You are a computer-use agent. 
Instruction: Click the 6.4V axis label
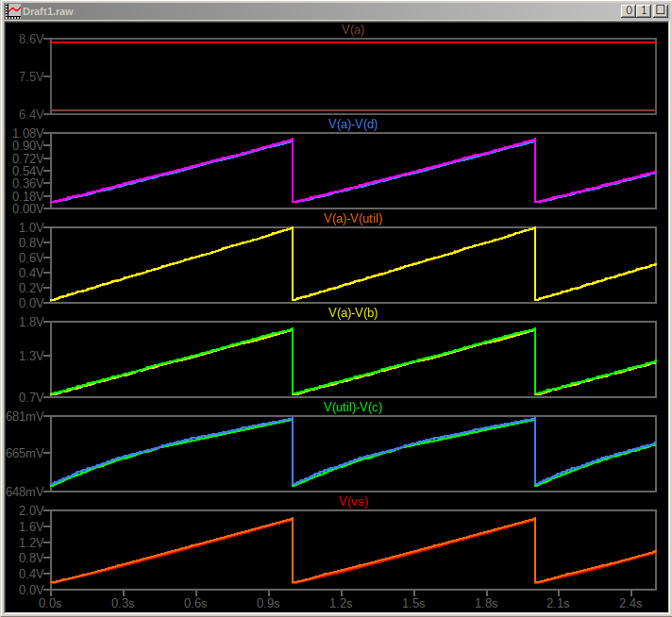(31, 114)
